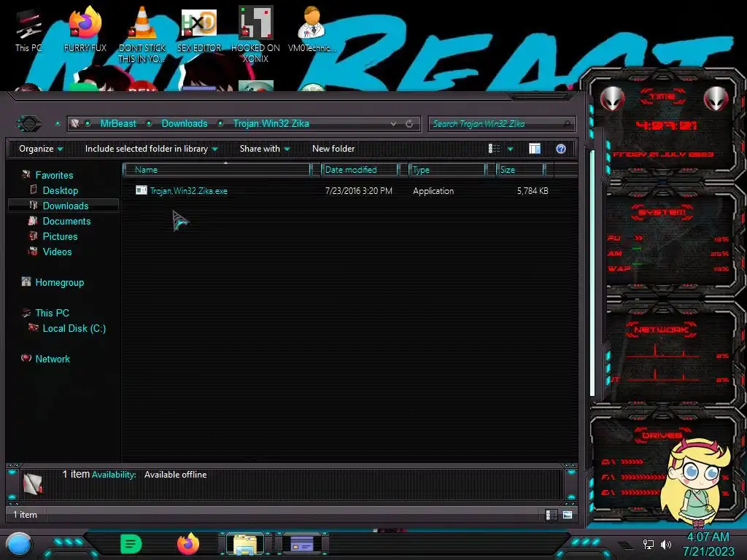Click the right alien head gadget icon

[716, 99]
